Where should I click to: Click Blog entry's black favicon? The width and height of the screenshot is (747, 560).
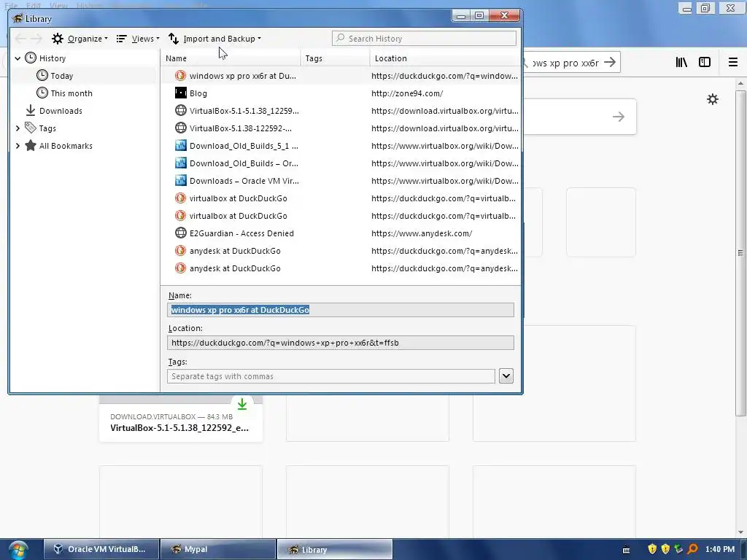click(x=181, y=93)
